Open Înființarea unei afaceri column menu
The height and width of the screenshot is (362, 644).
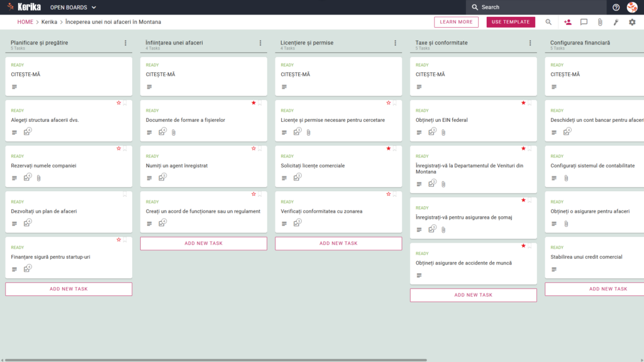pyautogui.click(x=260, y=43)
